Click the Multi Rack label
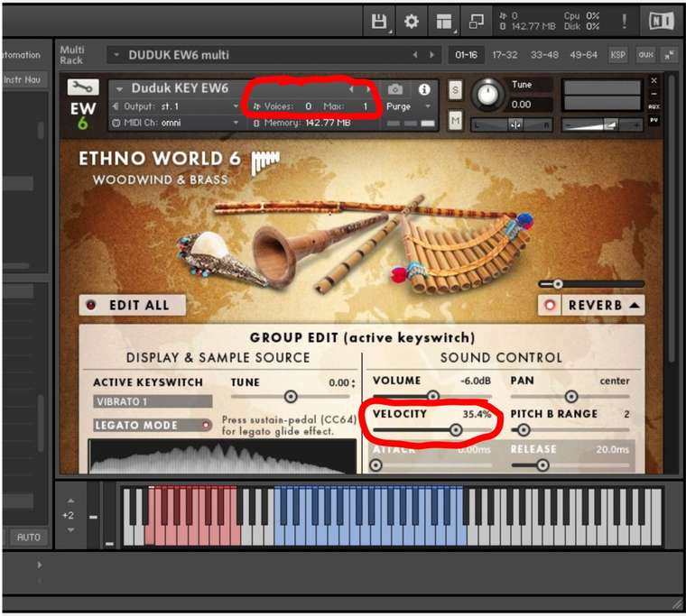This screenshot has height=616, width=686. click(71, 55)
